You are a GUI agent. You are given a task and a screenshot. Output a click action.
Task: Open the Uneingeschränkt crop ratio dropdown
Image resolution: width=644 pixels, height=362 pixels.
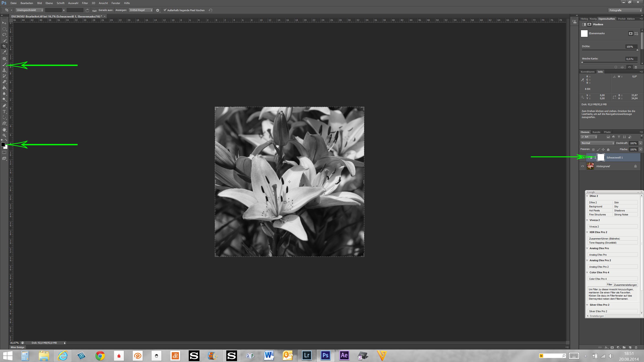(x=30, y=10)
